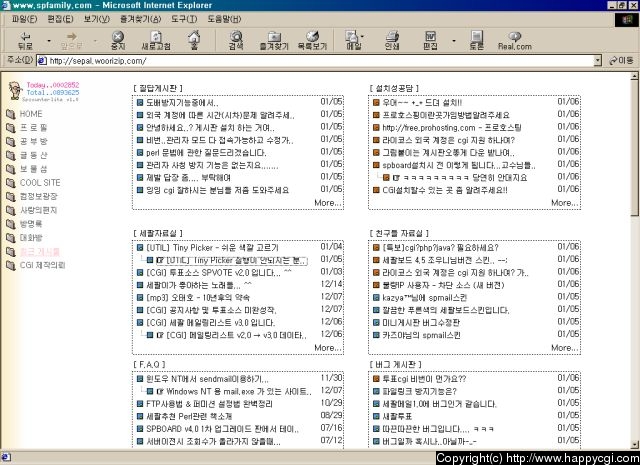The height and width of the screenshot is (465, 640).
Task: Click the cartoon mascot image near Today counter
Action: (15, 90)
